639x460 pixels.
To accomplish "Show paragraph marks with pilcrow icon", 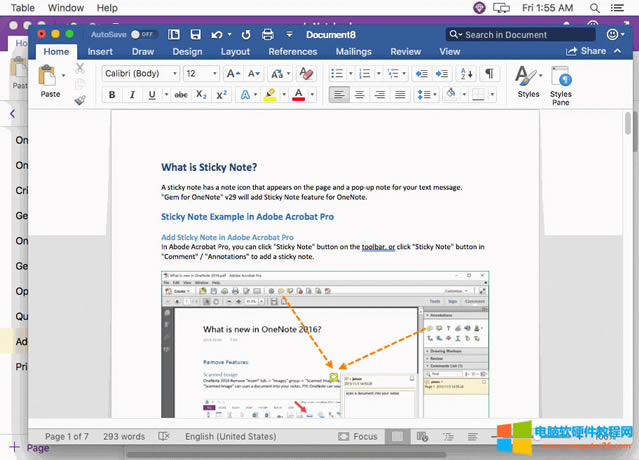I will [x=489, y=73].
